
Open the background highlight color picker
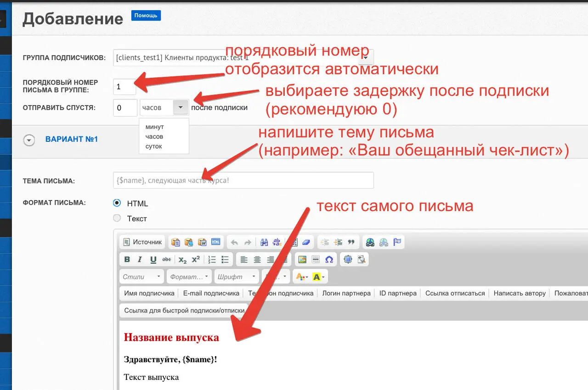point(318,277)
